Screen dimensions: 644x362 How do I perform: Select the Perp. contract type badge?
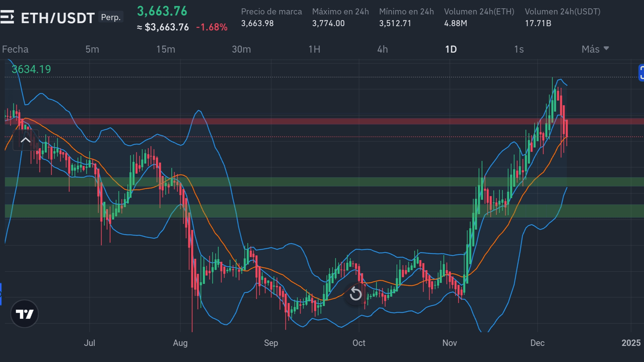[111, 17]
